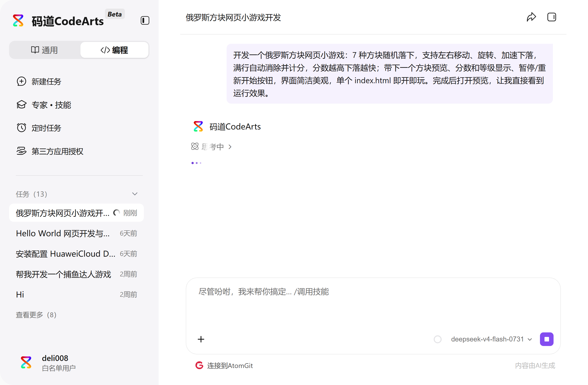The width and height of the screenshot is (588, 385).
Task: Click the 第三方应用授权 stack icon
Action: pyautogui.click(x=22, y=151)
